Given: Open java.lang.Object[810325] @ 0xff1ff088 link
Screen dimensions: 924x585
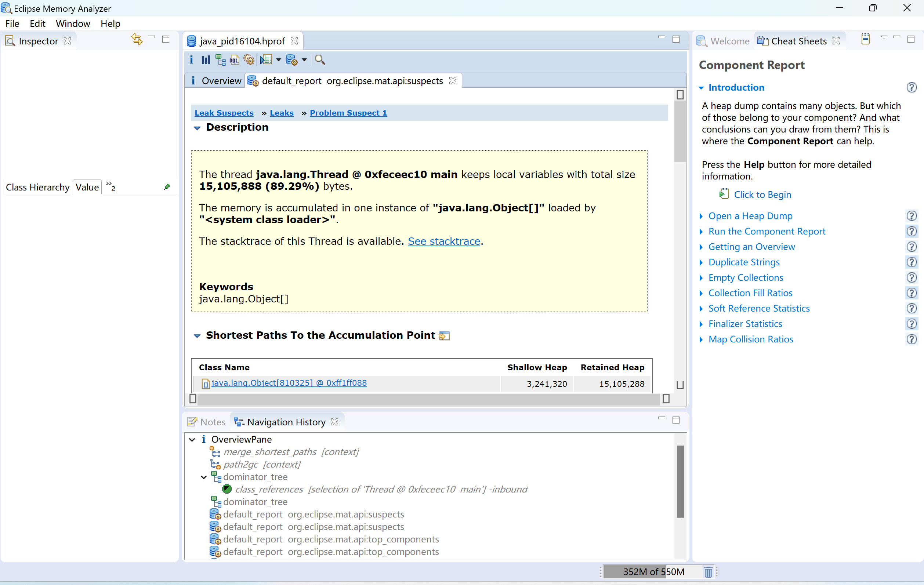Looking at the screenshot, I should (289, 383).
